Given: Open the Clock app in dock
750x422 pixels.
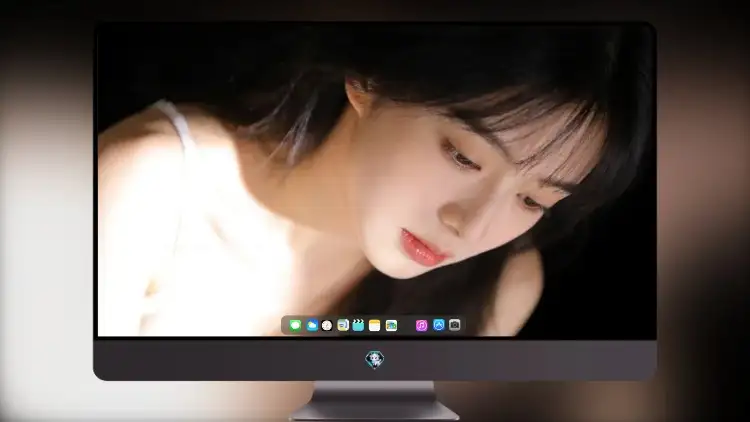Looking at the screenshot, I should pos(327,325).
